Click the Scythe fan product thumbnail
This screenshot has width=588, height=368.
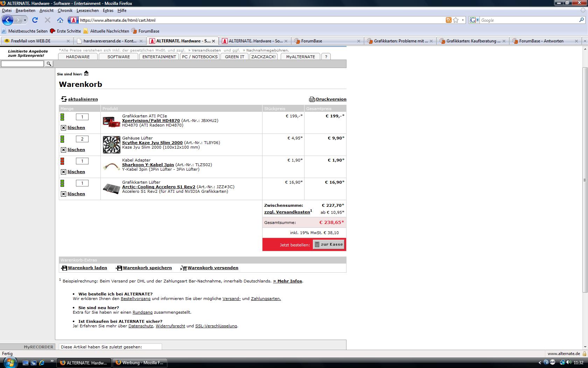point(111,144)
